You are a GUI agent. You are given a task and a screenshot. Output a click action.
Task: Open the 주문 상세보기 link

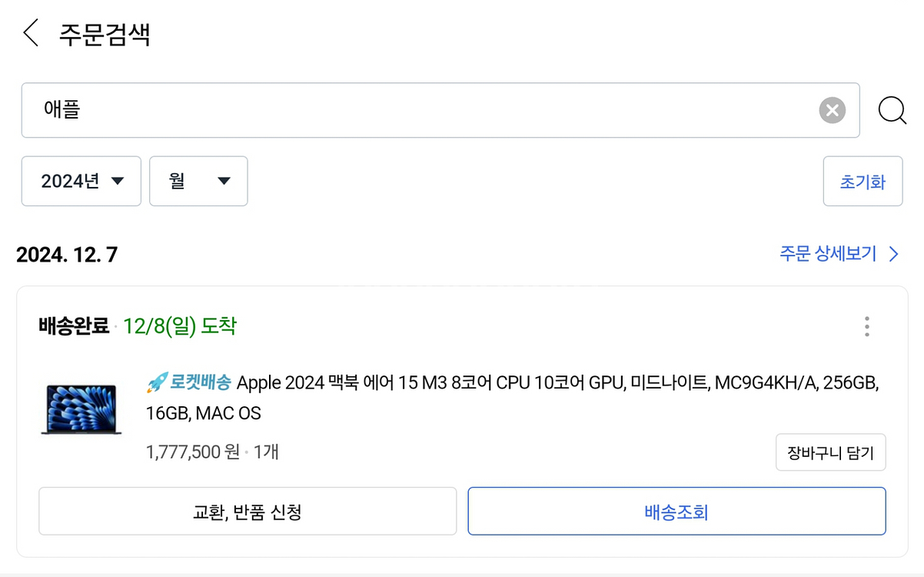pos(828,255)
